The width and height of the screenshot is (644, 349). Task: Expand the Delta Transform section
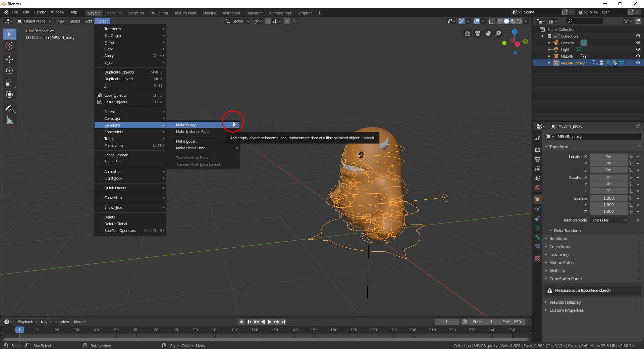click(x=567, y=231)
